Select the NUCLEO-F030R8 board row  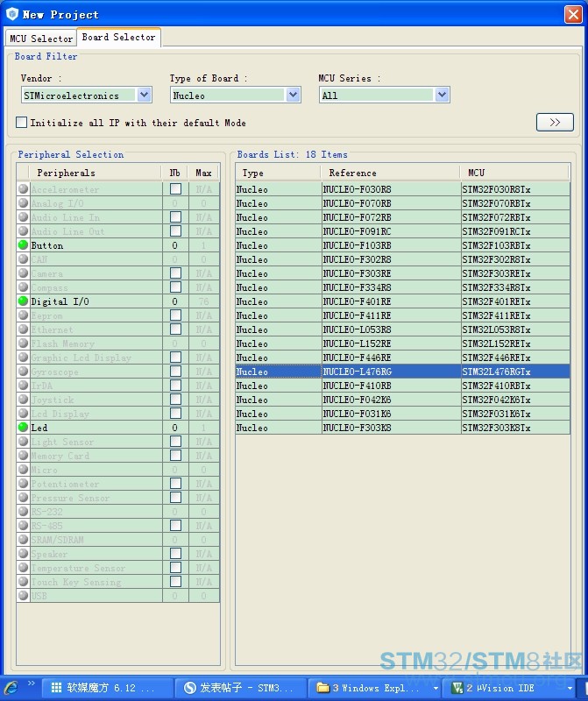click(x=403, y=189)
